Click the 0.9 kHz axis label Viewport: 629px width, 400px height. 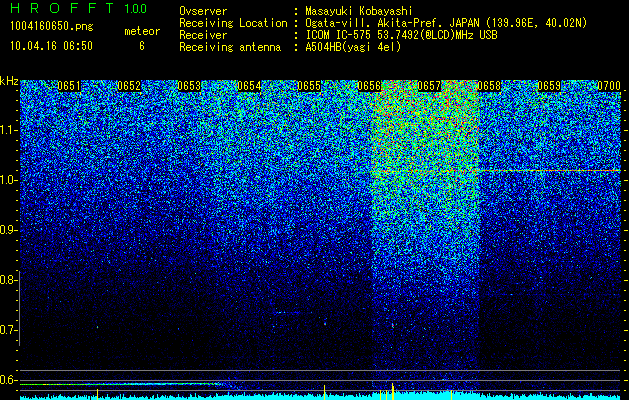(8, 230)
